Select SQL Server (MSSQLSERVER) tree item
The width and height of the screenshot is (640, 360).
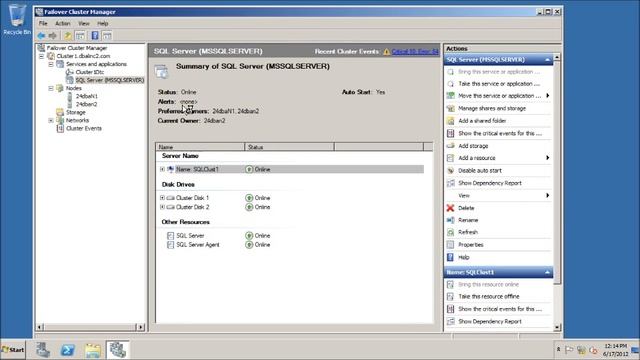pyautogui.click(x=109, y=80)
